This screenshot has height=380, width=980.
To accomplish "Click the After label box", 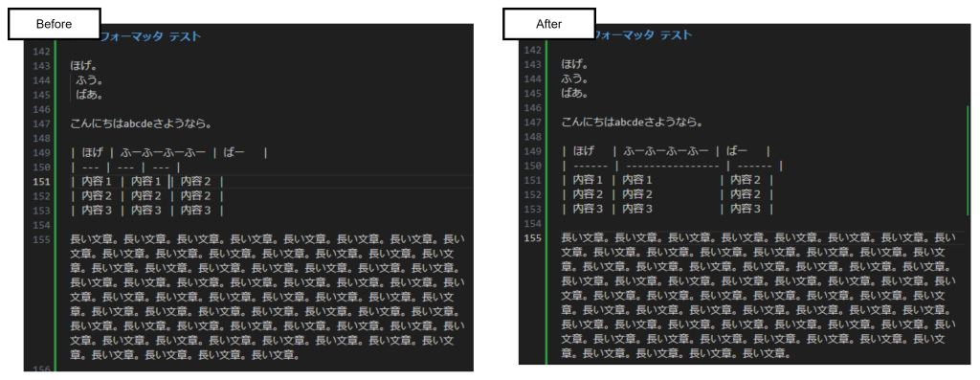I will click(x=549, y=24).
